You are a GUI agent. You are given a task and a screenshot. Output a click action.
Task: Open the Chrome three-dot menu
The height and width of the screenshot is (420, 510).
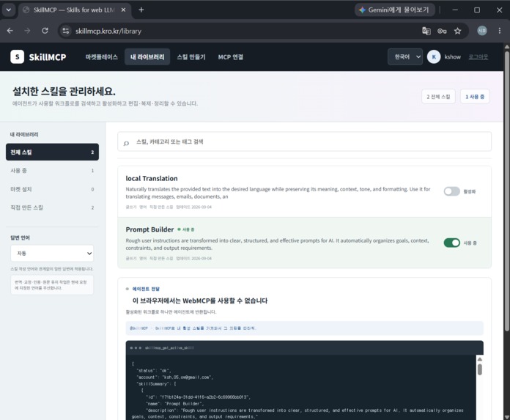click(500, 31)
